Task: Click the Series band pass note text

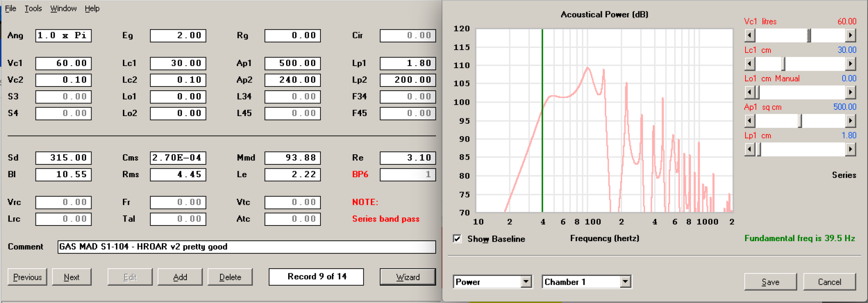Action: [386, 219]
